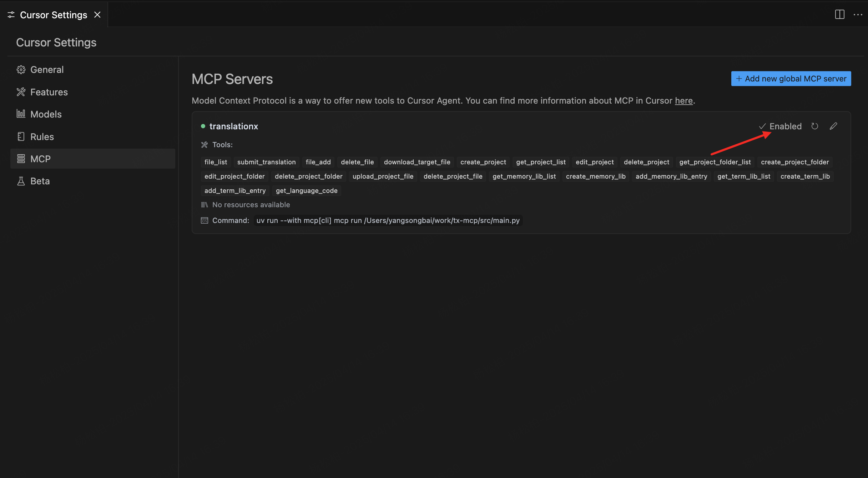
Task: Open the more actions ellipsis menu
Action: click(858, 15)
